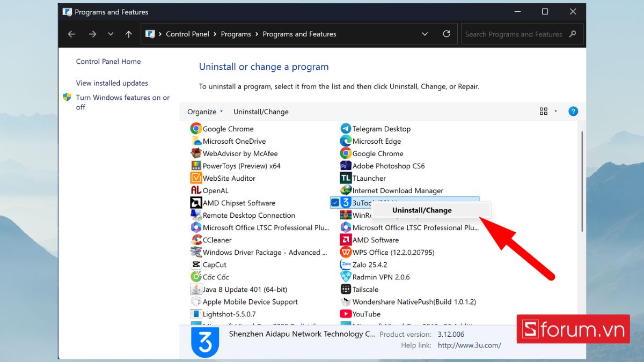Click Uninstall/Change in the toolbar
The width and height of the screenshot is (644, 362).
[261, 112]
